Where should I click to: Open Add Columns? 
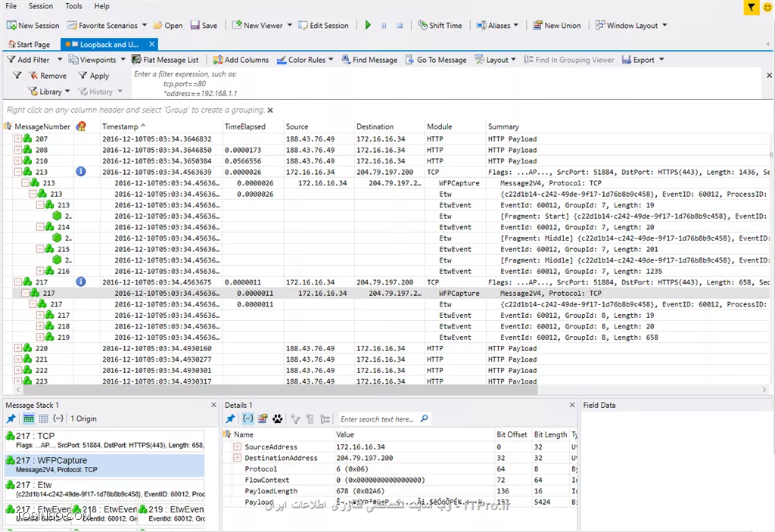click(x=241, y=60)
